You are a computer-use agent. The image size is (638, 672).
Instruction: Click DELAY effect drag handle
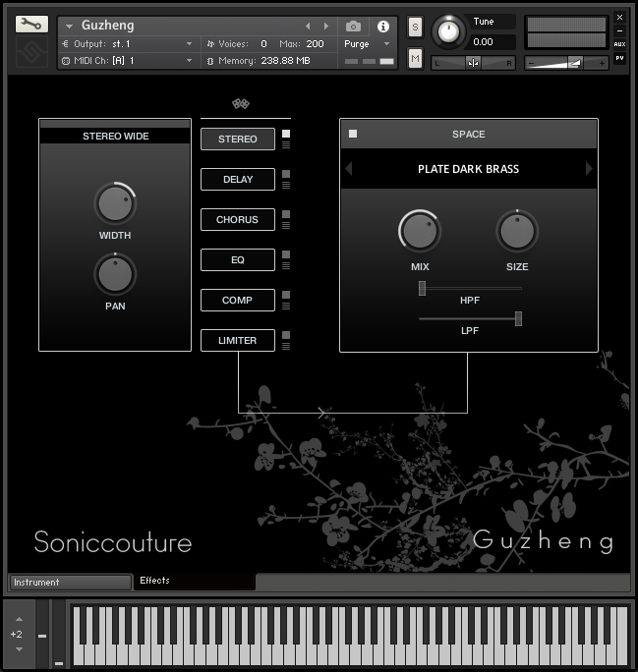coord(286,185)
